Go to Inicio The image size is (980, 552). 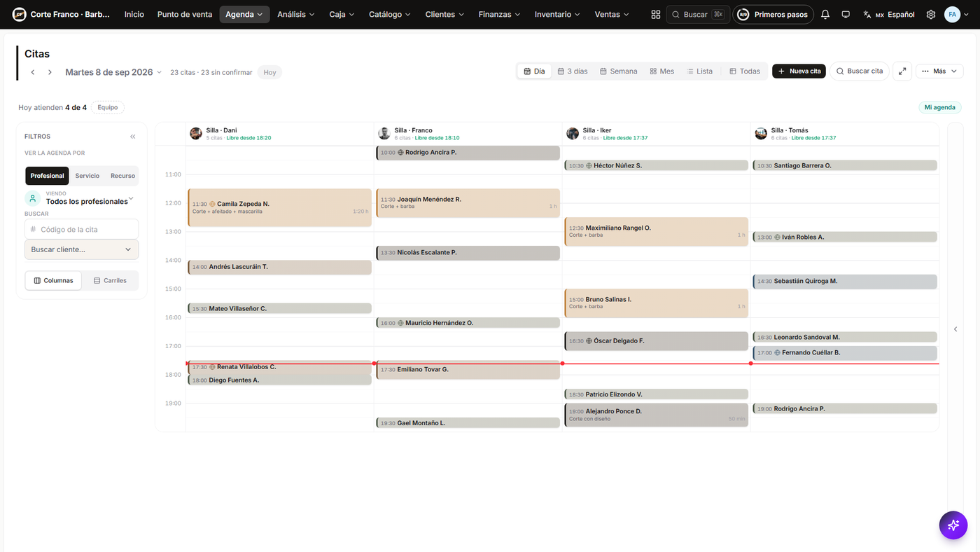[134, 14]
